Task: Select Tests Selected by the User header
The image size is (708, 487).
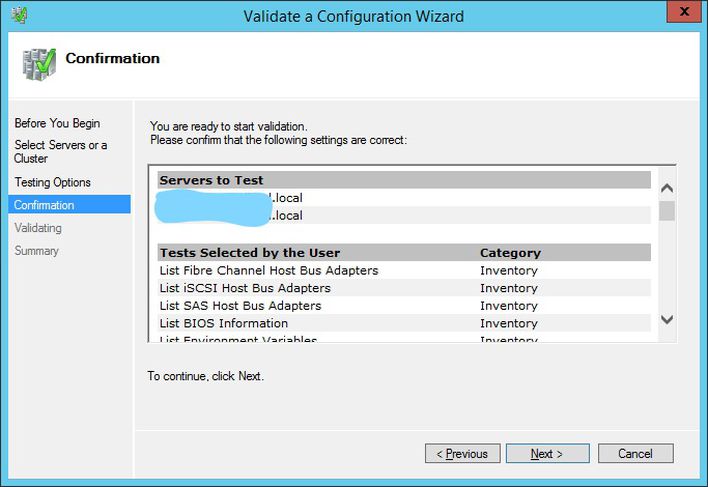Action: 250,253
